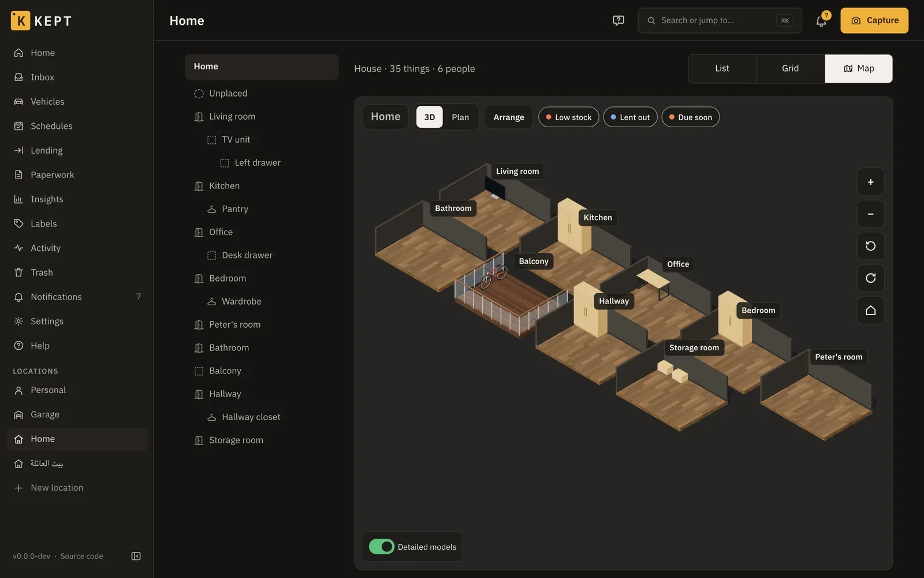
Task: Open Schedules from sidebar
Action: click(77, 126)
